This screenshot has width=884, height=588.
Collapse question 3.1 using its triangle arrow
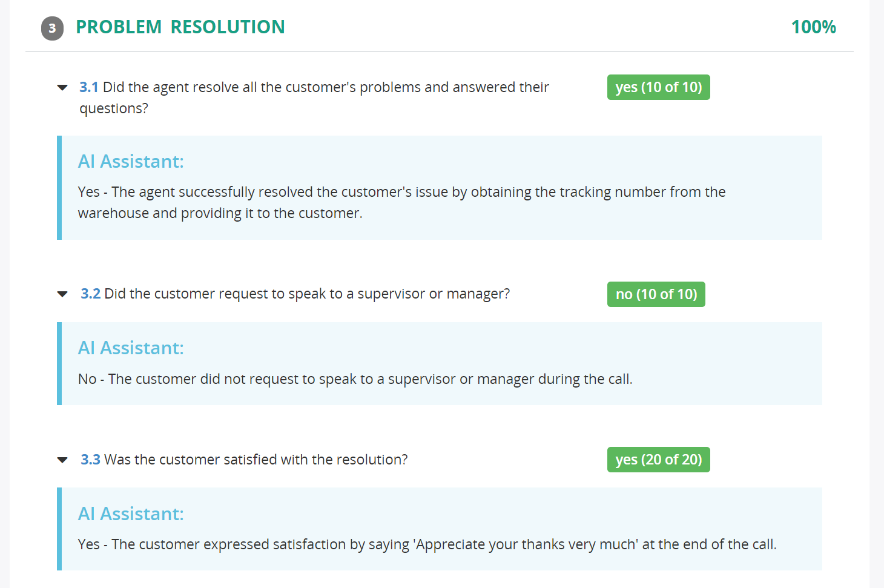(62, 88)
